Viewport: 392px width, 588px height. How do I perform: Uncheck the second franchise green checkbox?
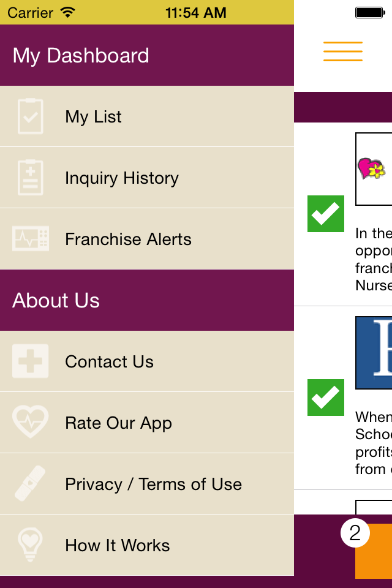(x=326, y=398)
